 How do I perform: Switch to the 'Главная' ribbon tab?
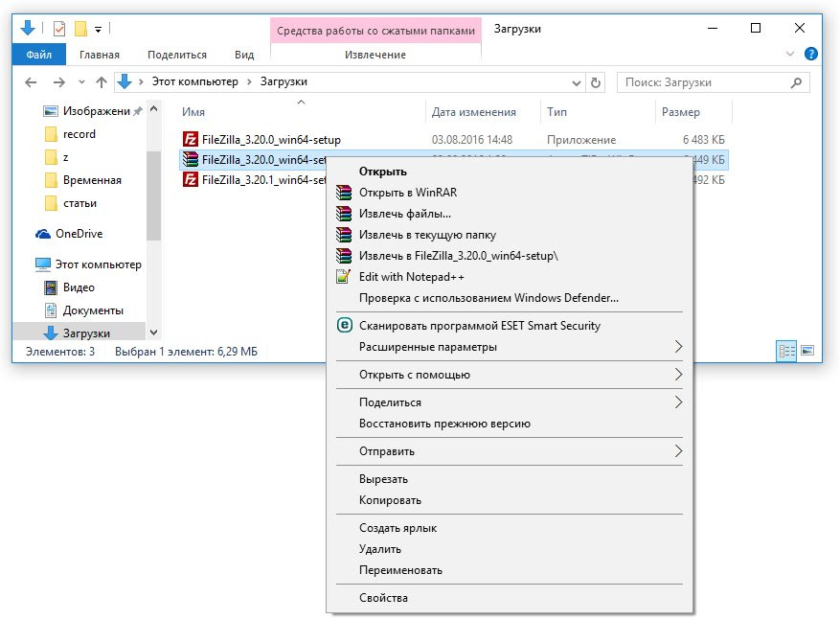click(100, 55)
